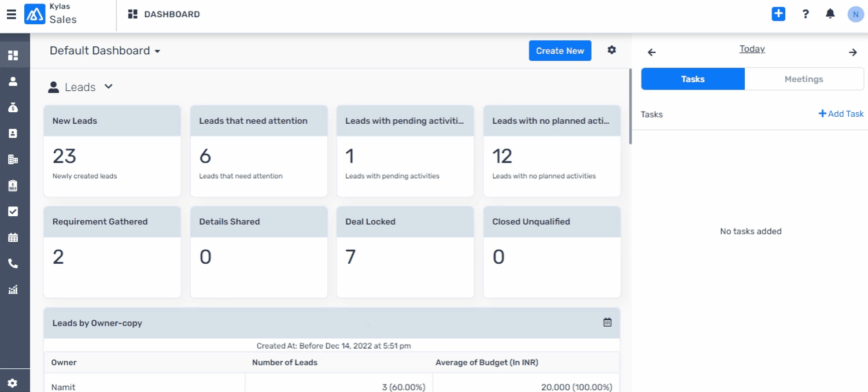
Task: Click the blue quick-add plus icon
Action: click(778, 14)
